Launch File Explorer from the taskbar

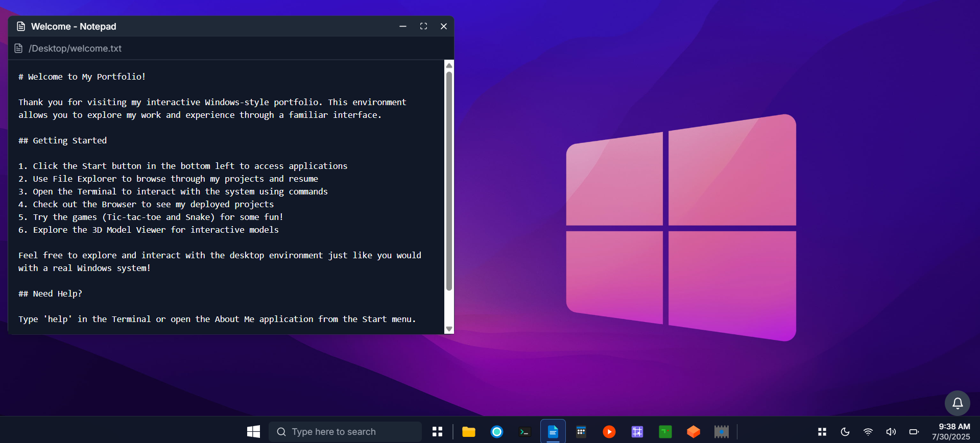click(x=469, y=432)
